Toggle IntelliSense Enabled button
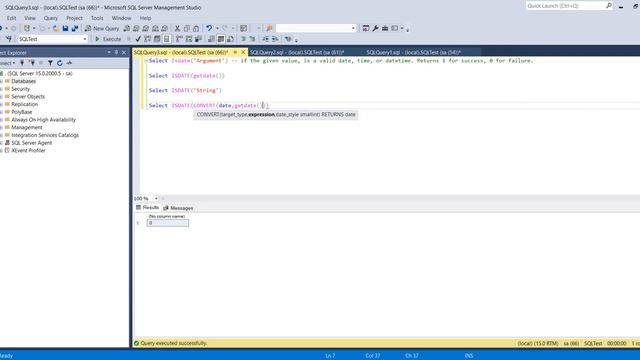The width and height of the screenshot is (640, 360). tap(167, 39)
